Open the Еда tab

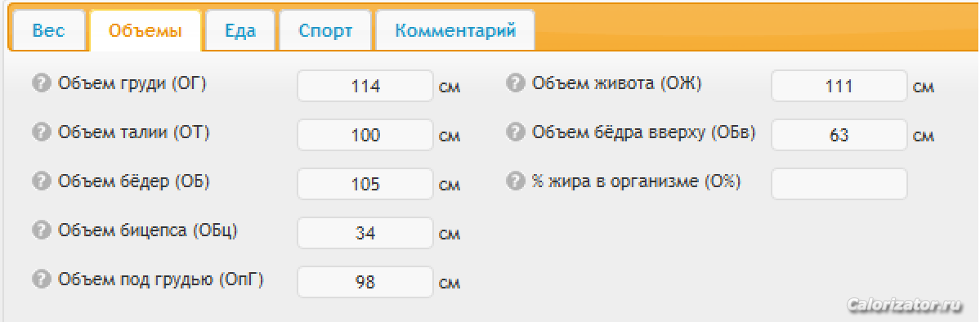tap(240, 30)
